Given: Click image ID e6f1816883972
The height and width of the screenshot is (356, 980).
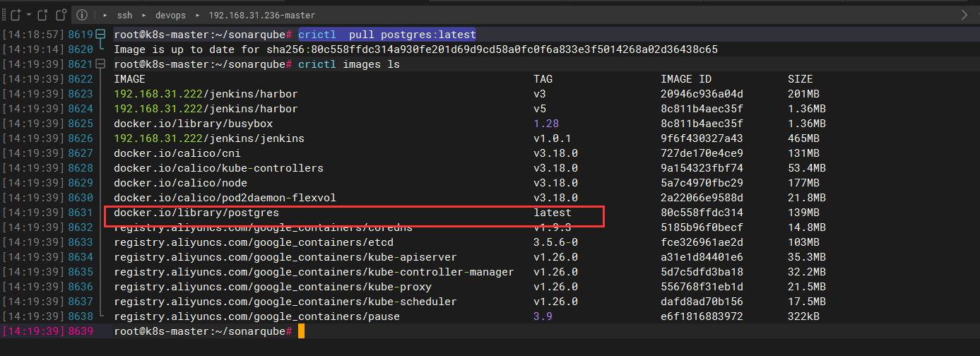Looking at the screenshot, I should (702, 316).
